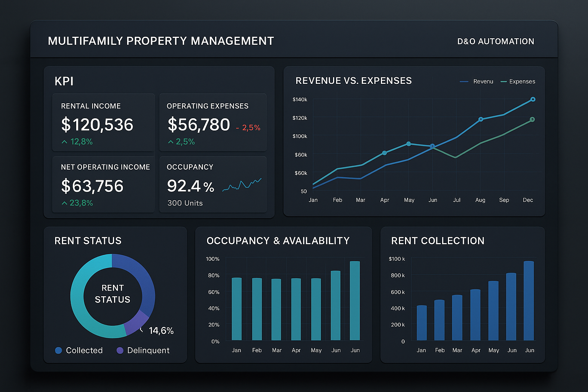This screenshot has width=588, height=392.
Task: Click the Multifamily Property Management title
Action: coord(161,41)
